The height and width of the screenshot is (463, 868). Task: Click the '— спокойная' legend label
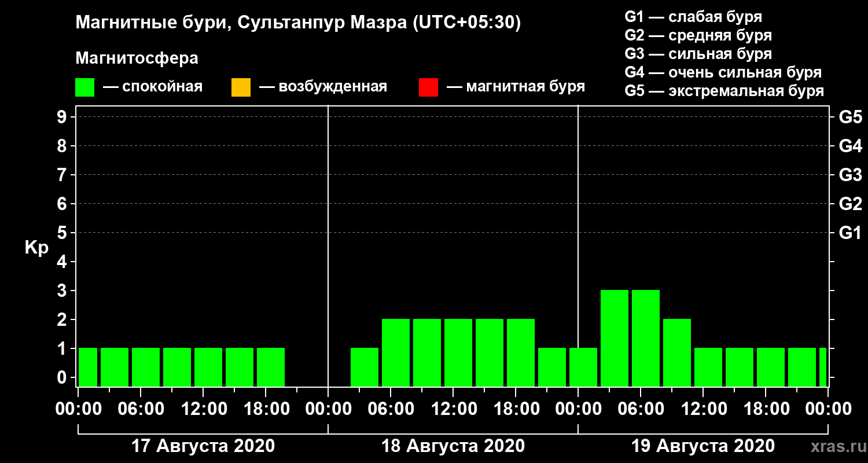[153, 87]
